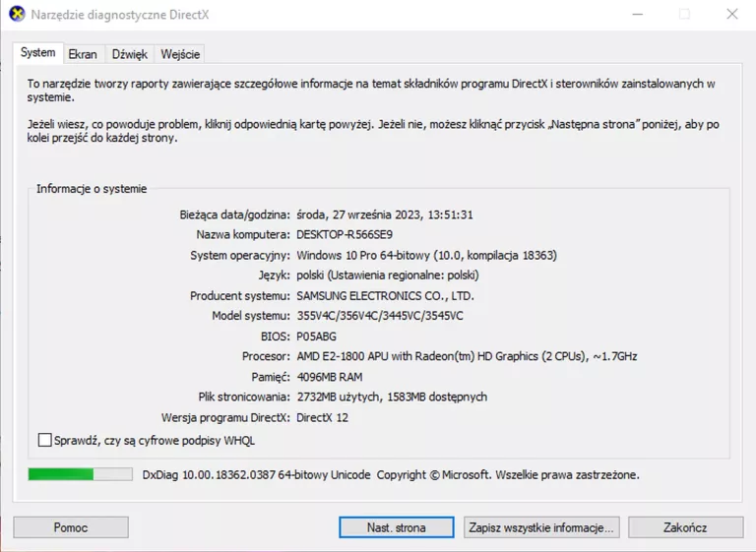Image resolution: width=756 pixels, height=552 pixels.
Task: Click the Wersja programu DirectX label
Action: (225, 417)
